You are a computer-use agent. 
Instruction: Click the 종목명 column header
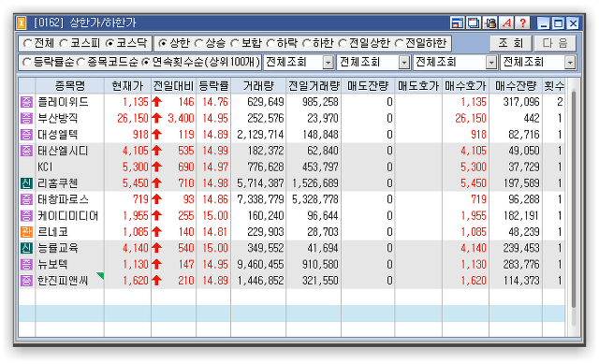coord(70,86)
